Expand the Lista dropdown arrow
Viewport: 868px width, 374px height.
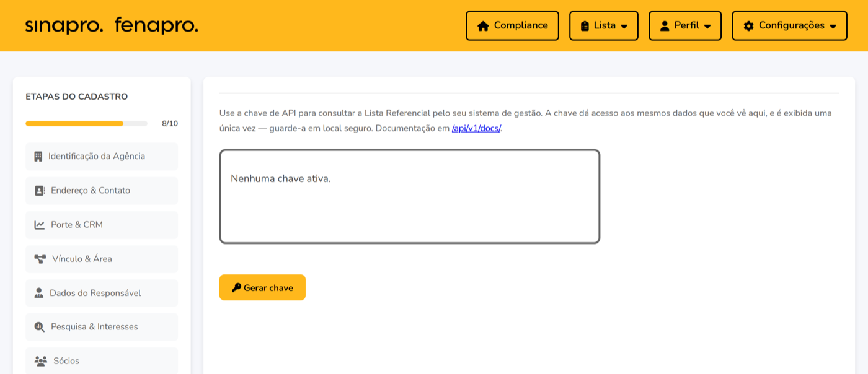coord(624,27)
